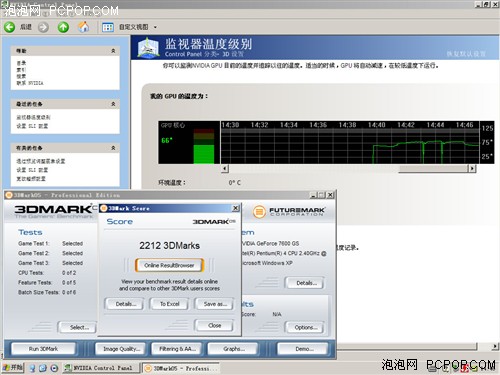This screenshot has height=375, width=500.
Task: Click the custom view grid icon
Action: 108,27
